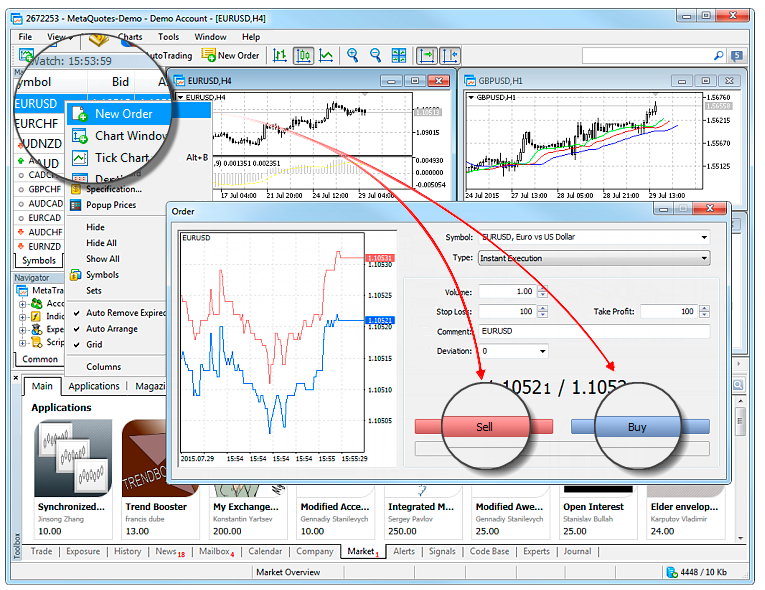Click the zoom out magnifier toolbar icon

coord(376,56)
